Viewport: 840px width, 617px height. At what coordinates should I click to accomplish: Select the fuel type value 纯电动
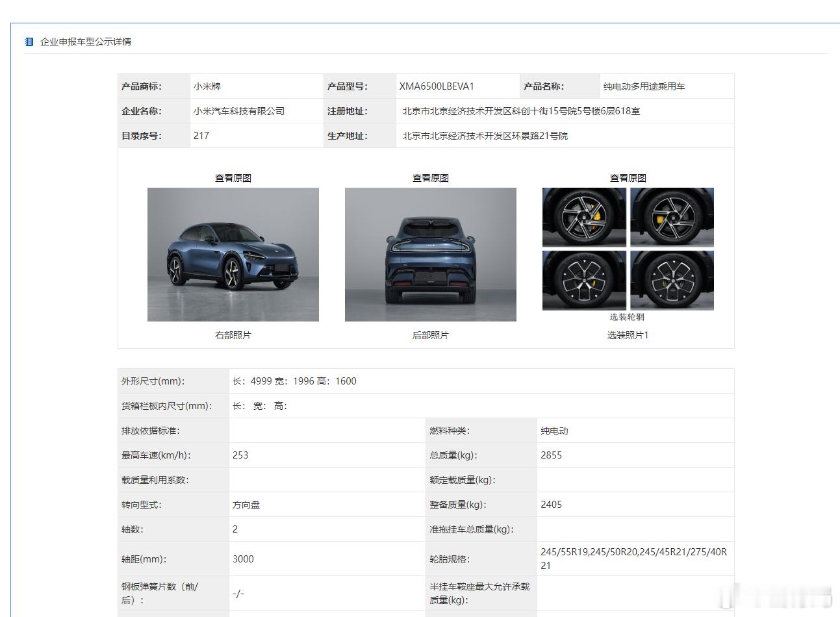(554, 431)
